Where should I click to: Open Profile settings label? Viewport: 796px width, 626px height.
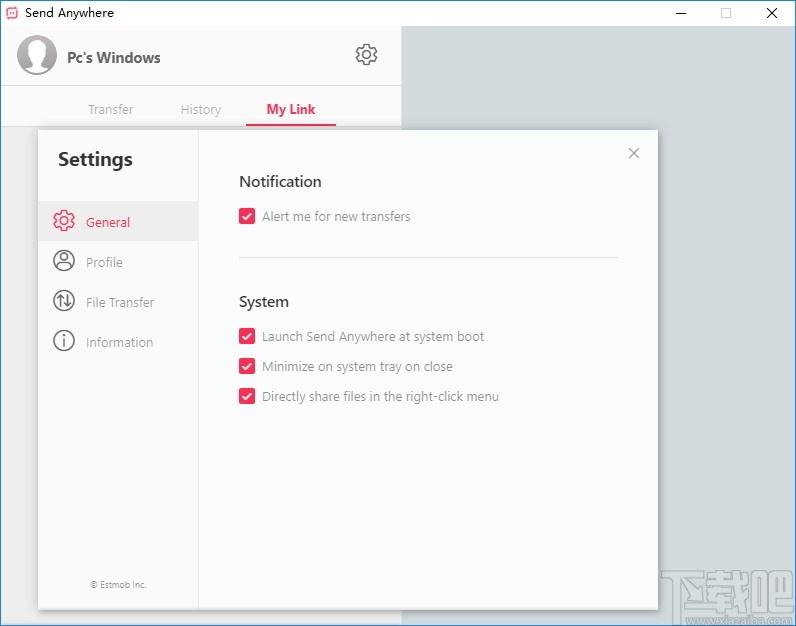click(x=104, y=262)
